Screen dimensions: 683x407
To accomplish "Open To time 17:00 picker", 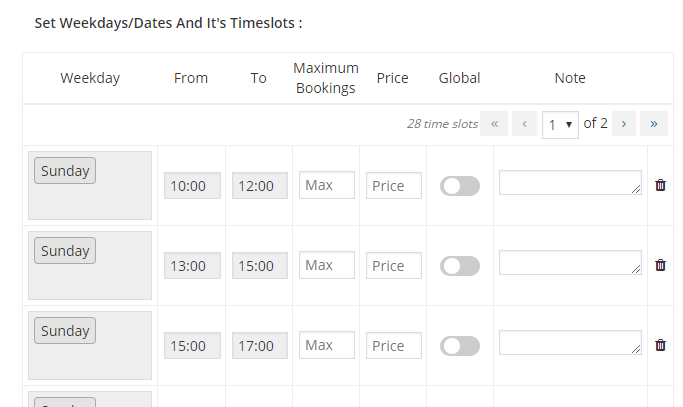I will pyautogui.click(x=260, y=346).
